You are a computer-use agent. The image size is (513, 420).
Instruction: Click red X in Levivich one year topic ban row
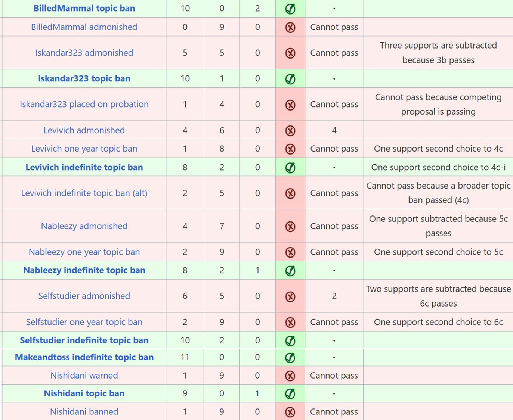290,149
